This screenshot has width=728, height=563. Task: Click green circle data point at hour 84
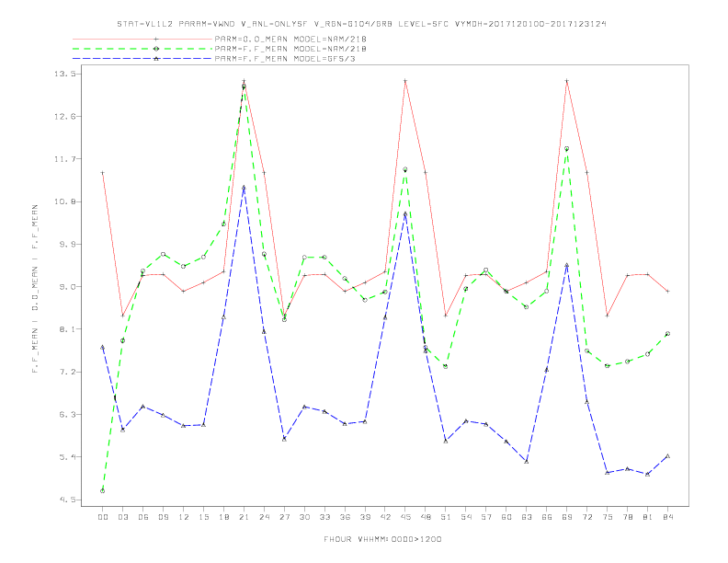(668, 334)
